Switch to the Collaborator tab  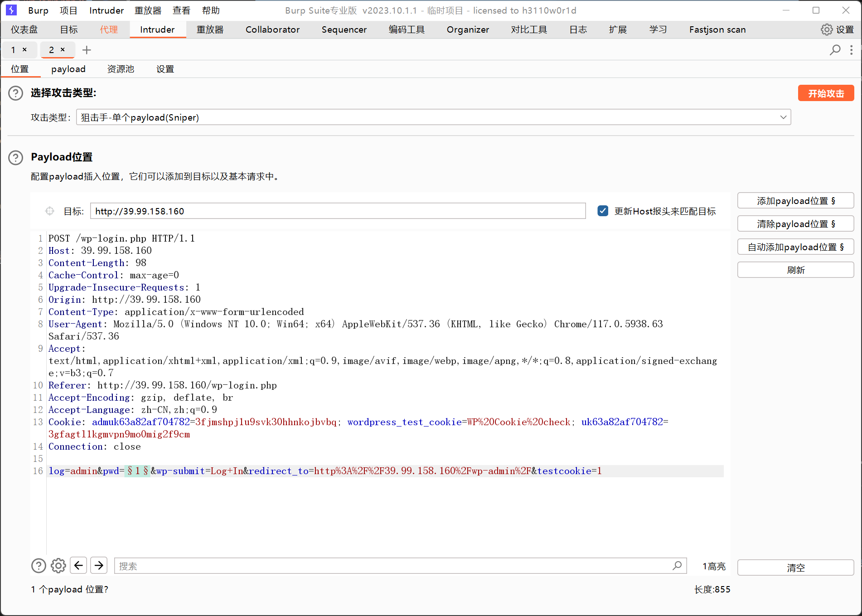(273, 29)
